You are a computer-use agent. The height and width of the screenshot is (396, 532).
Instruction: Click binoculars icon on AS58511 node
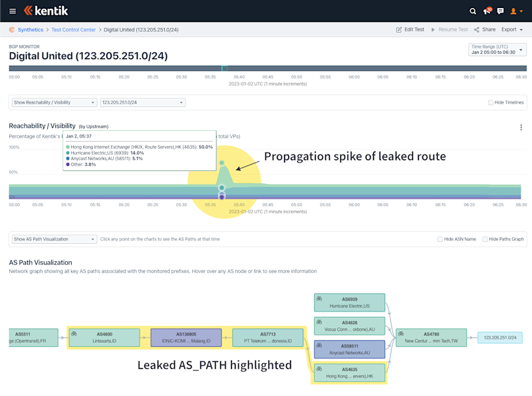(x=319, y=346)
